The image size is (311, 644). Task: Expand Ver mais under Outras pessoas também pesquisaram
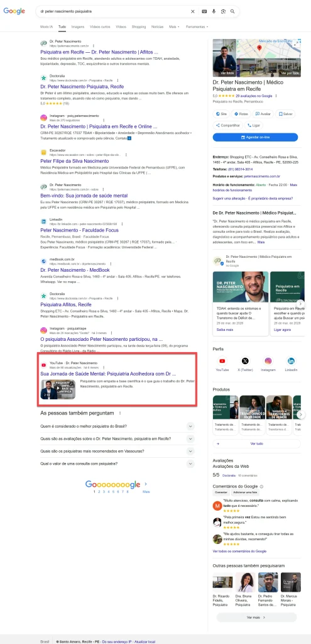(x=256, y=617)
